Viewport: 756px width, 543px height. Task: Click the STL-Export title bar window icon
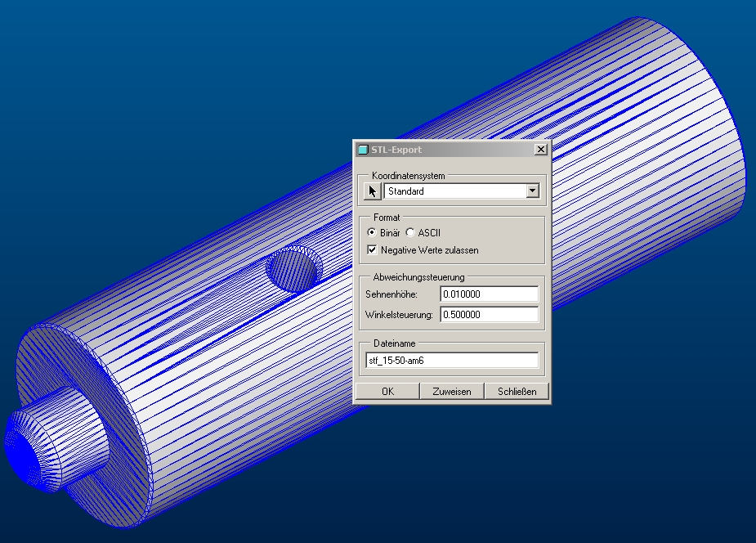363,150
